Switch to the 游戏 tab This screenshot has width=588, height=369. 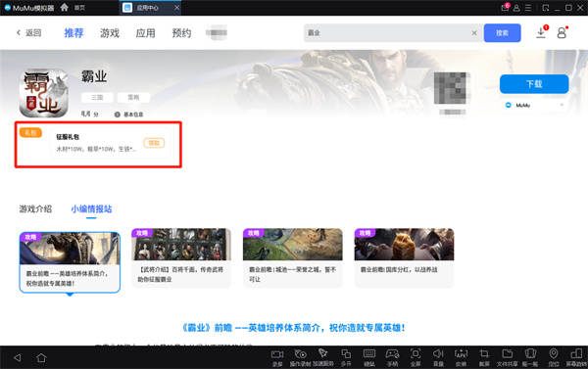pos(110,33)
